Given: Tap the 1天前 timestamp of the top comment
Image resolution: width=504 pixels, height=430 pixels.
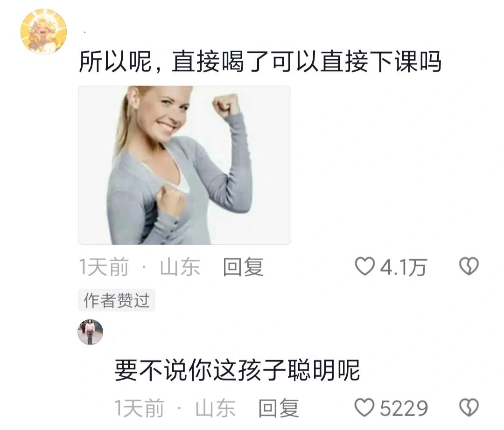Looking at the screenshot, I should pos(104,267).
